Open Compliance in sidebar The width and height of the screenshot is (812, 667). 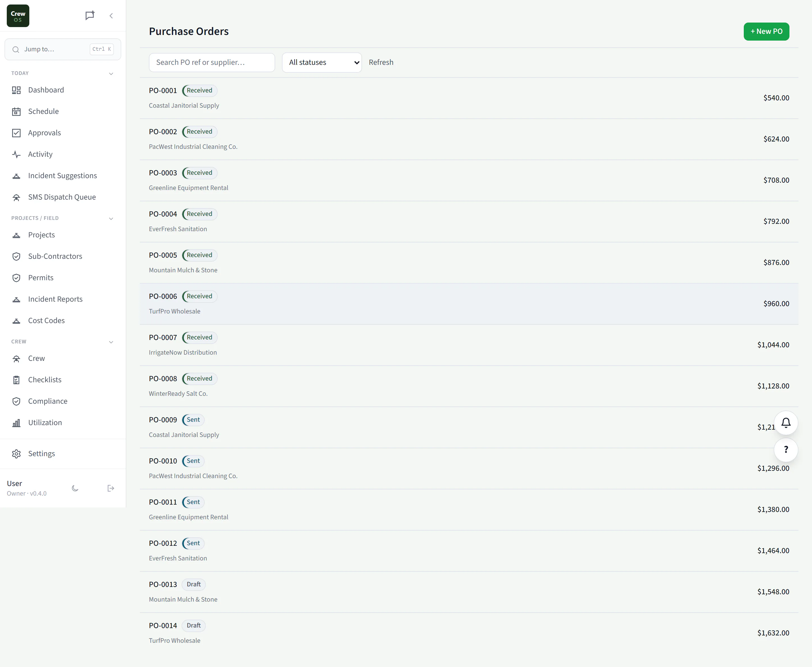63,401
